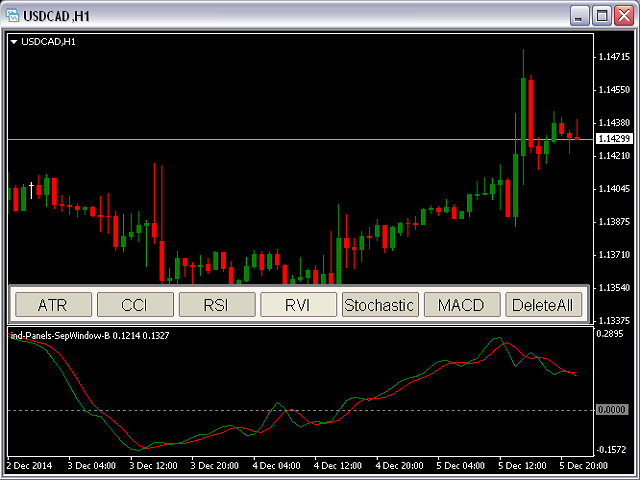Screen dimensions: 640x480
Task: Click the 1.14550 value on the price scale
Action: (x=612, y=90)
